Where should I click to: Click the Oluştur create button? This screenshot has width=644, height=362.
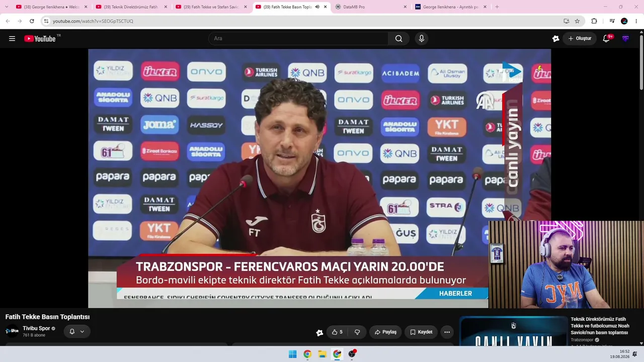[580, 39]
